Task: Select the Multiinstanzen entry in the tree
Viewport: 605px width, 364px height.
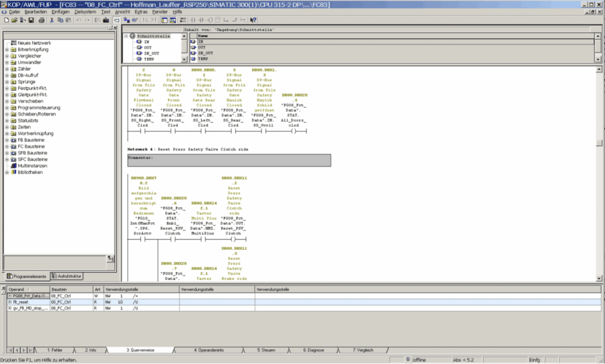Action: pos(32,165)
